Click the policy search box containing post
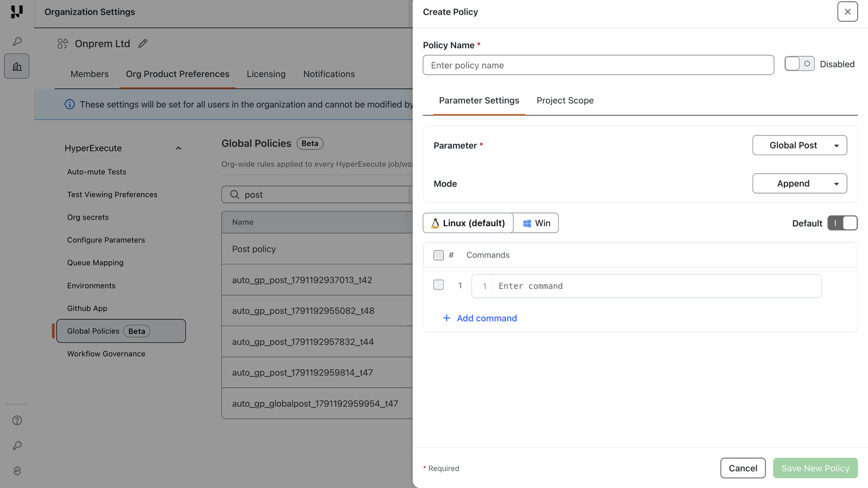 pos(317,195)
